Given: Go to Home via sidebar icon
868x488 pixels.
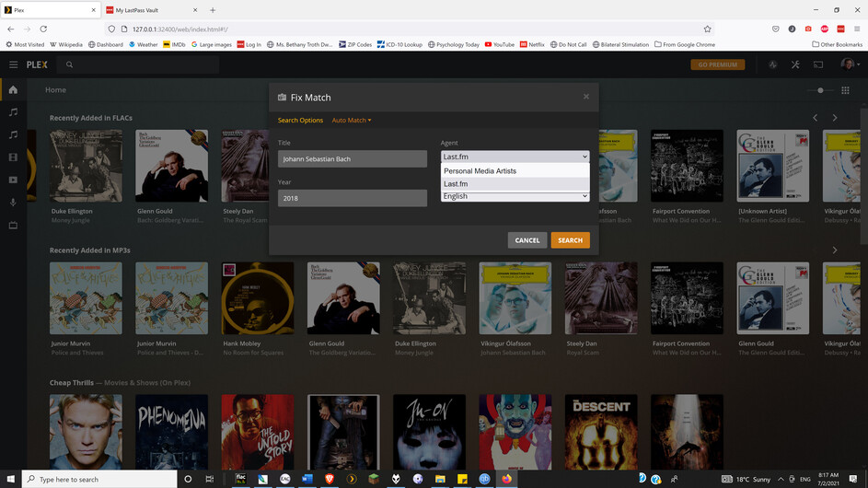Looking at the screenshot, I should tap(13, 89).
